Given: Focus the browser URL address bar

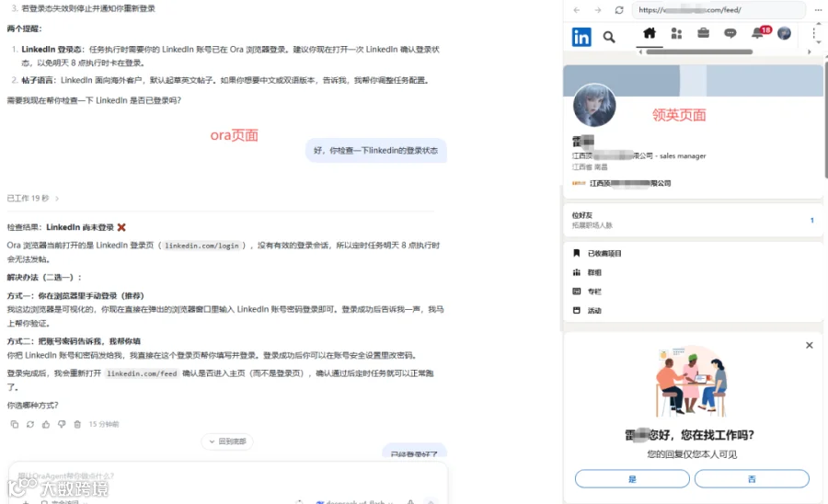Looking at the screenshot, I should tap(719, 10).
